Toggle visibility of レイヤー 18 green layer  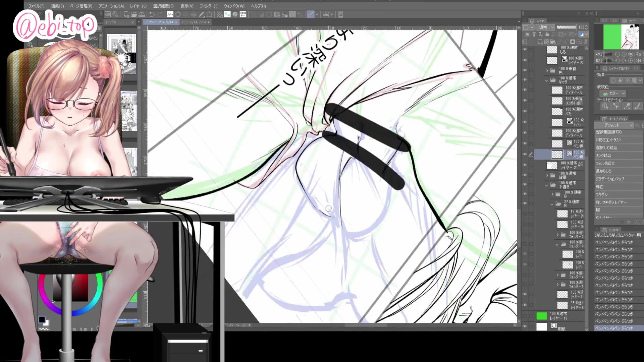point(525,316)
